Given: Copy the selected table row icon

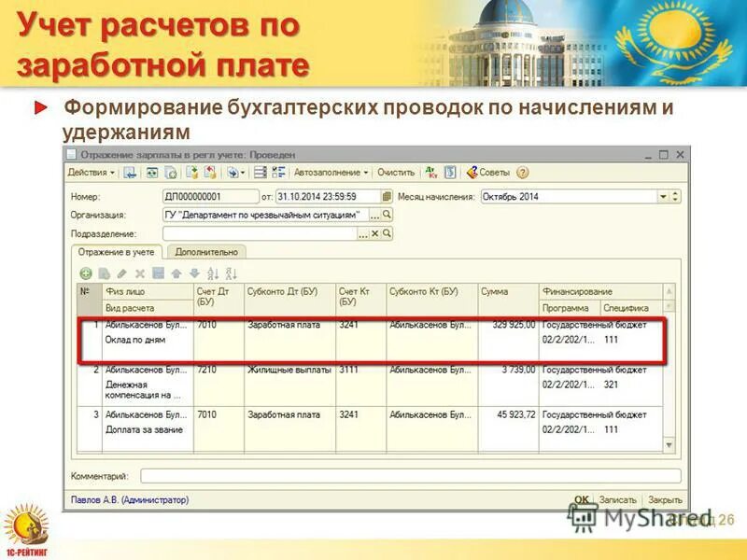Looking at the screenshot, I should tap(105, 272).
